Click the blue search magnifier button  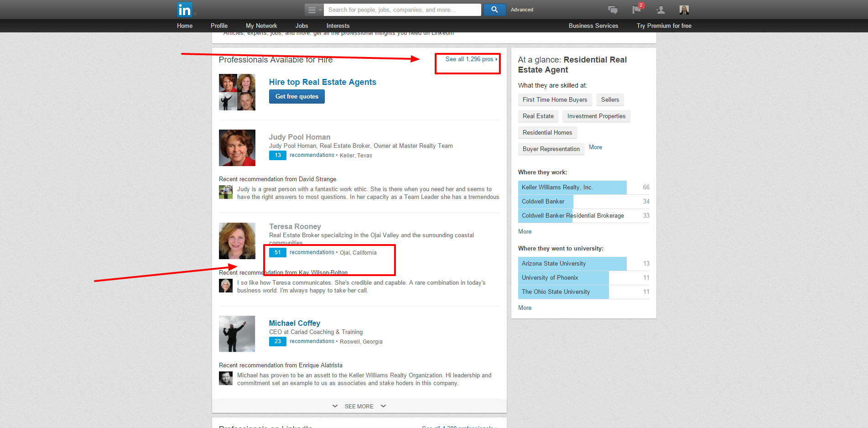[x=494, y=9]
